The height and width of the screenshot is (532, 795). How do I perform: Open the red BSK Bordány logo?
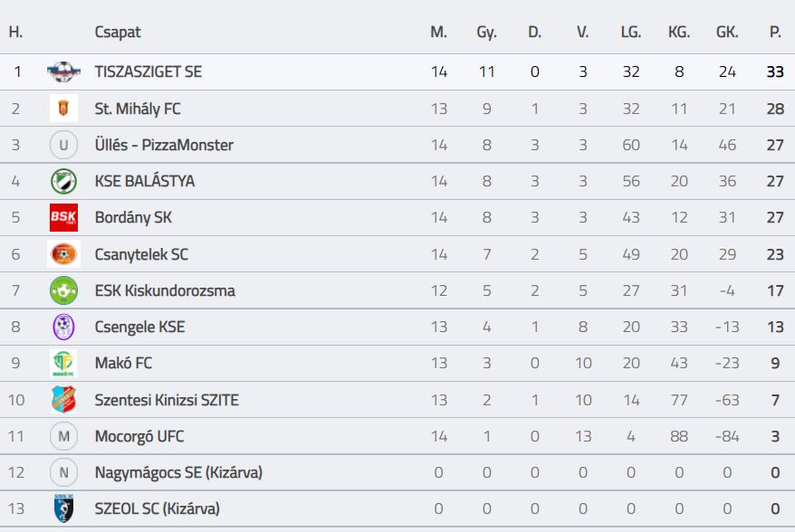click(x=63, y=217)
